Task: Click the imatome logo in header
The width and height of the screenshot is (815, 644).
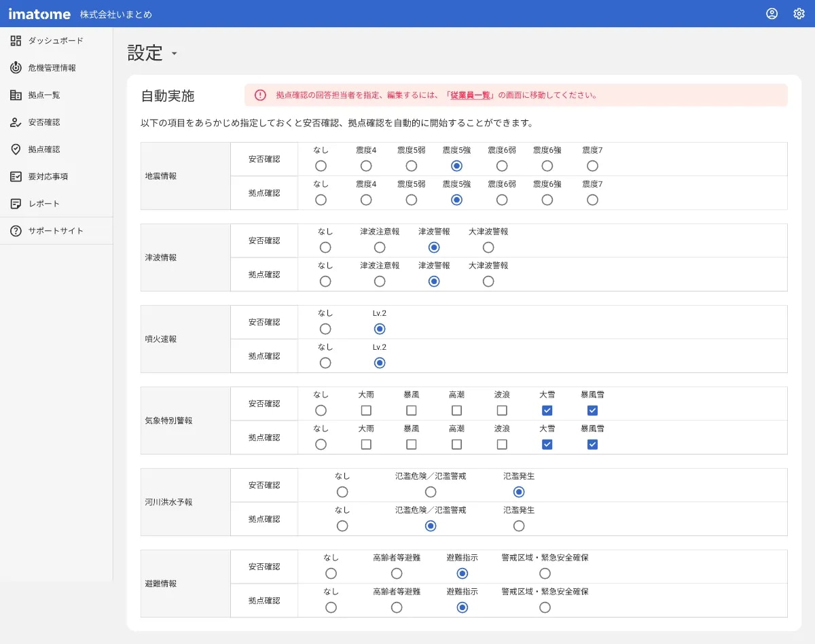Action: point(39,14)
